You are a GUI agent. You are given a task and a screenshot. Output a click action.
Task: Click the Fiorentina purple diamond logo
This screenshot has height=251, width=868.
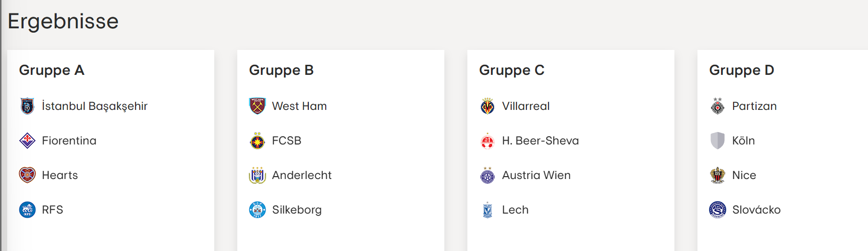point(27,141)
